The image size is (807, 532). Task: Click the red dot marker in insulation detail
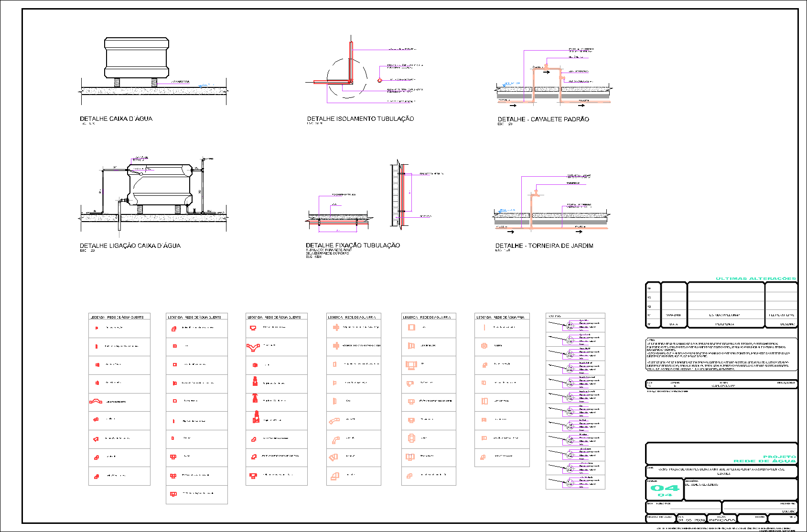(380, 80)
